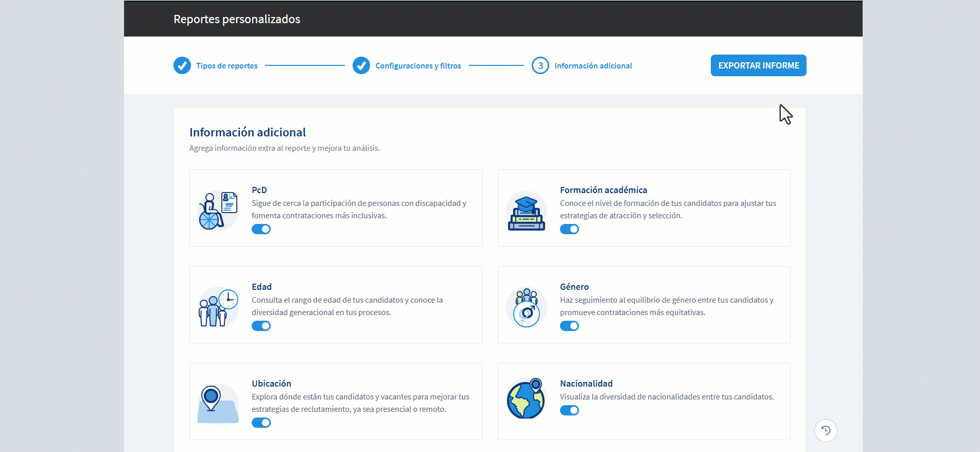Click the Configuraciones y filtros checkmark icon
980x452 pixels.
pyautogui.click(x=361, y=65)
